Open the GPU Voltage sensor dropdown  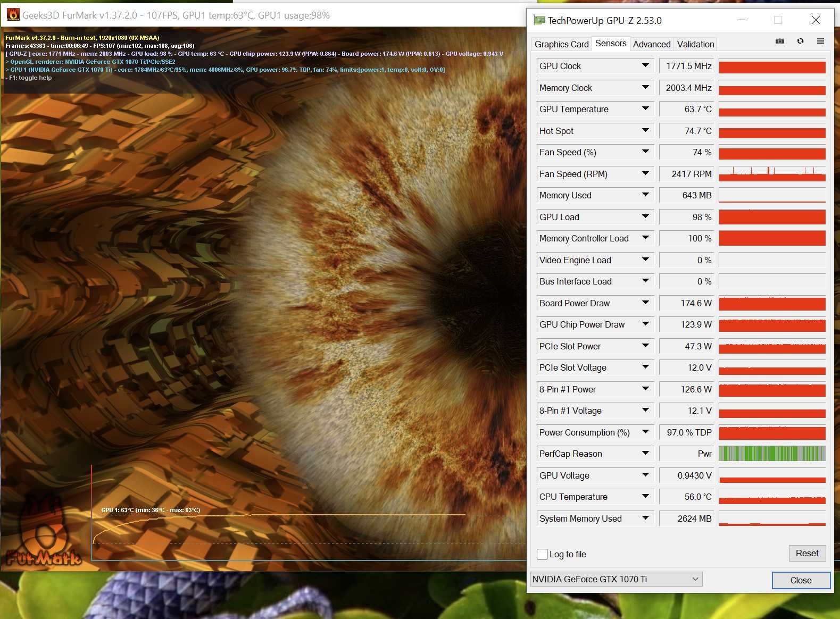pyautogui.click(x=645, y=475)
